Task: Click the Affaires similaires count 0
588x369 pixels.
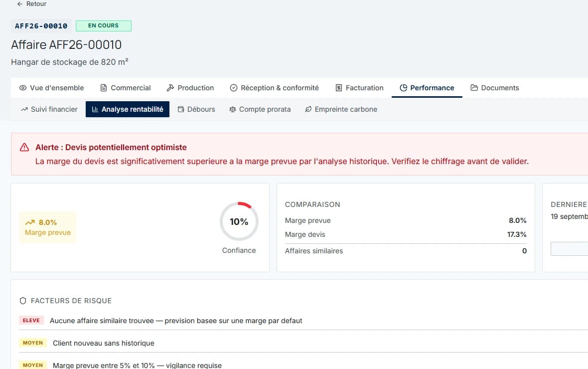Action: 524,251
